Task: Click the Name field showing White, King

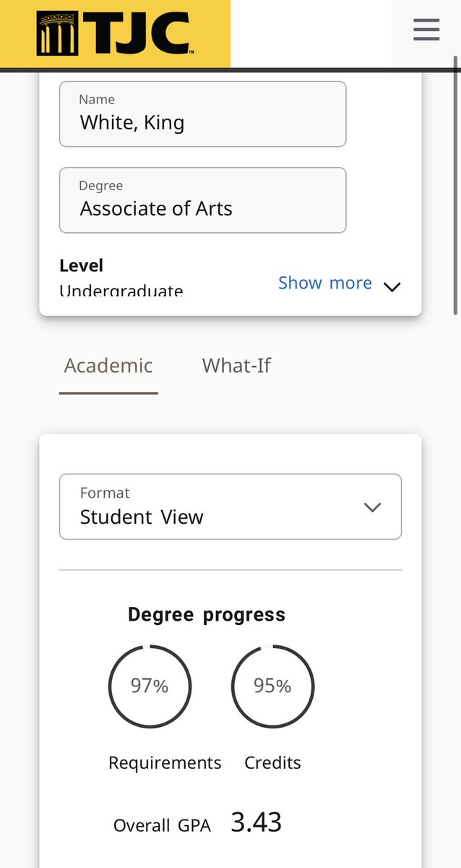Action: click(202, 114)
